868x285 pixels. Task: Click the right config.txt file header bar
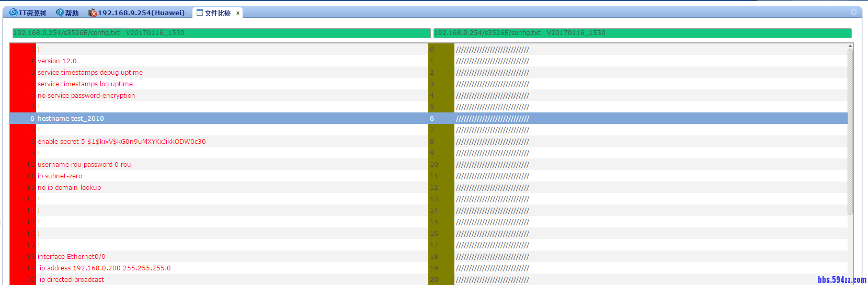[x=642, y=33]
